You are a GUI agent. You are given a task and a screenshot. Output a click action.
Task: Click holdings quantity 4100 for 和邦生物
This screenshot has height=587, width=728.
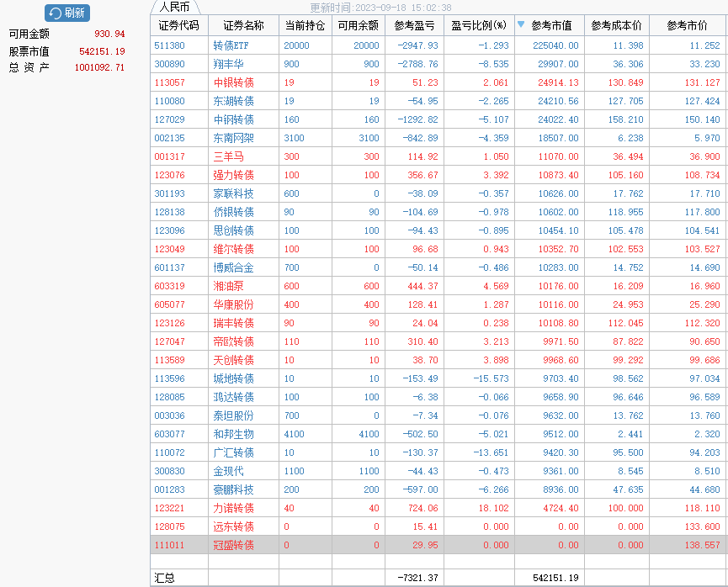[294, 434]
